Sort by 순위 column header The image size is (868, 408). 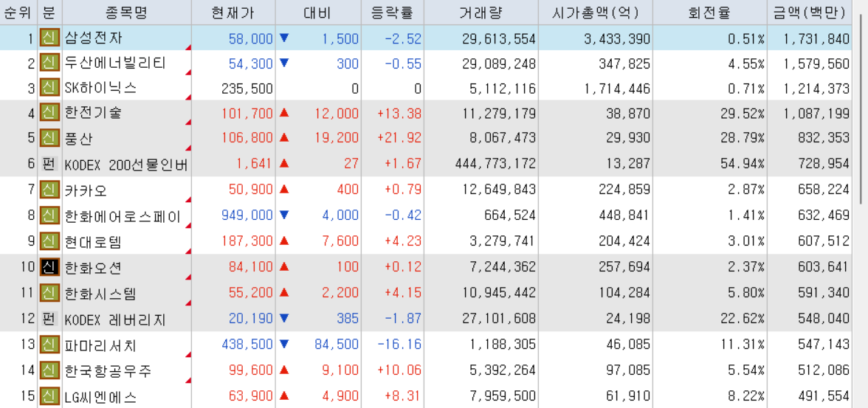18,13
